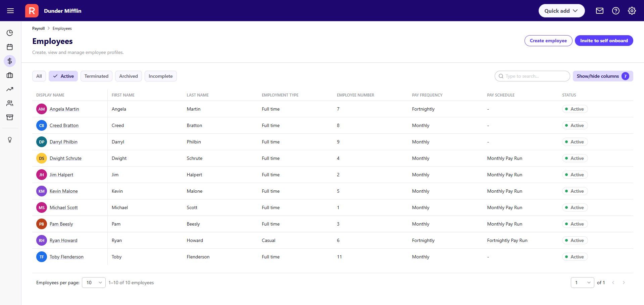The height and width of the screenshot is (305, 644).
Task: Open the lightbulb tips icon
Action: [x=10, y=140]
